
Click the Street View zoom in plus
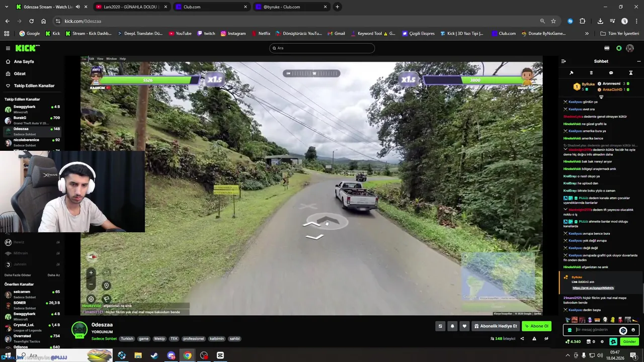[91, 273]
